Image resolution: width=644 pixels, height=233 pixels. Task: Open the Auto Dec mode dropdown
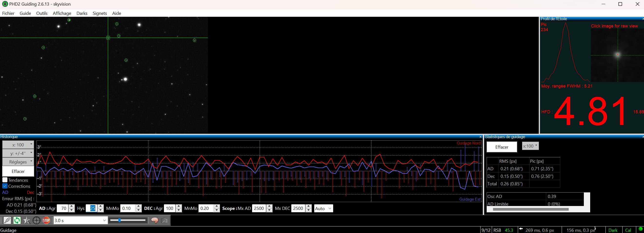pos(323,208)
